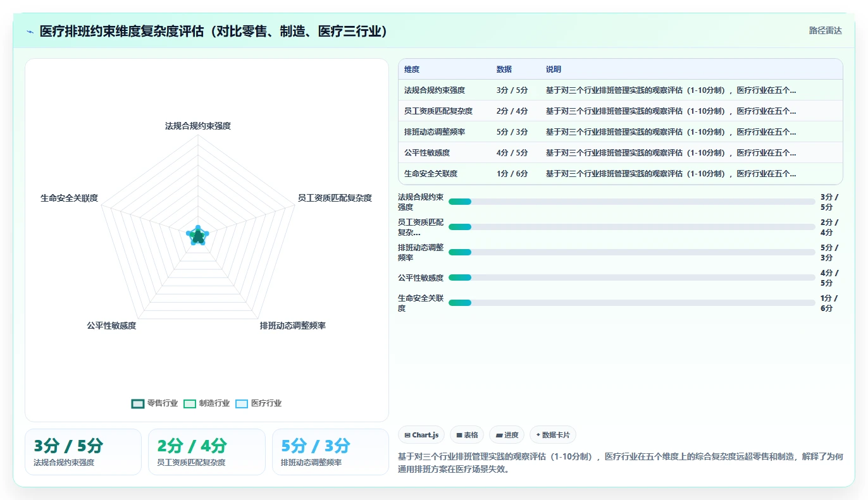Image resolution: width=868 pixels, height=500 pixels.
Task: Select the 公平性敏感度 table row name
Action: point(427,153)
